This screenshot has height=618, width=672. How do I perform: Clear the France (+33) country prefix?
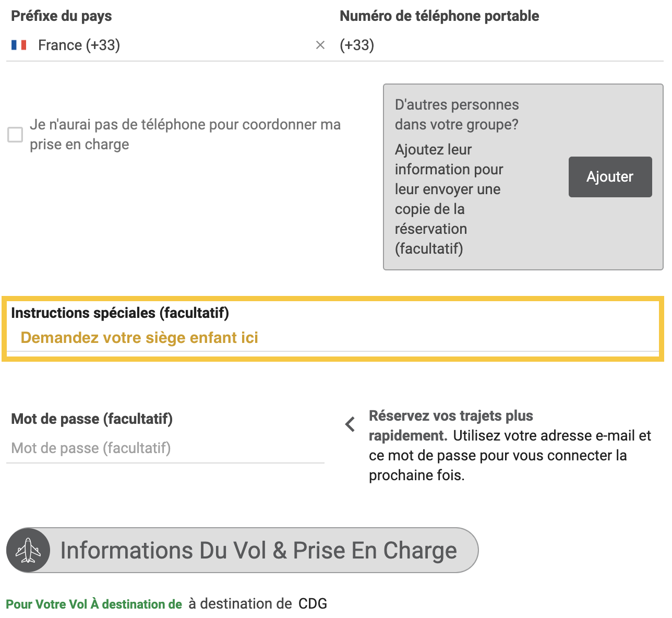click(x=320, y=45)
